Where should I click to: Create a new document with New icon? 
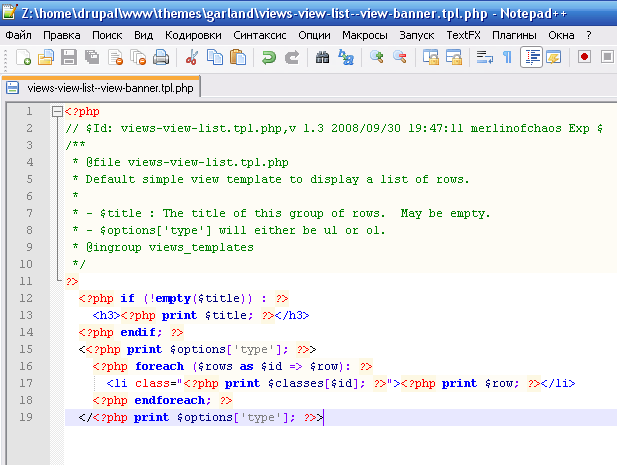point(23,57)
